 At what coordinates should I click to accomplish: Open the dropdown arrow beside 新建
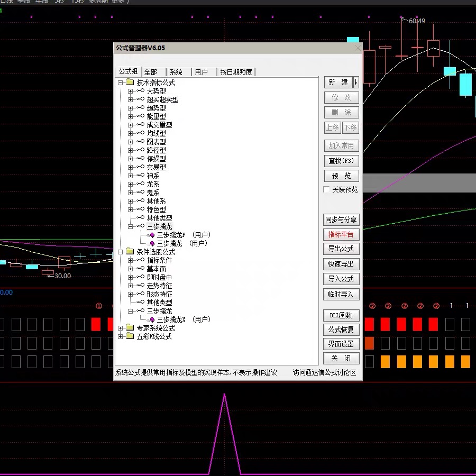coord(356,82)
